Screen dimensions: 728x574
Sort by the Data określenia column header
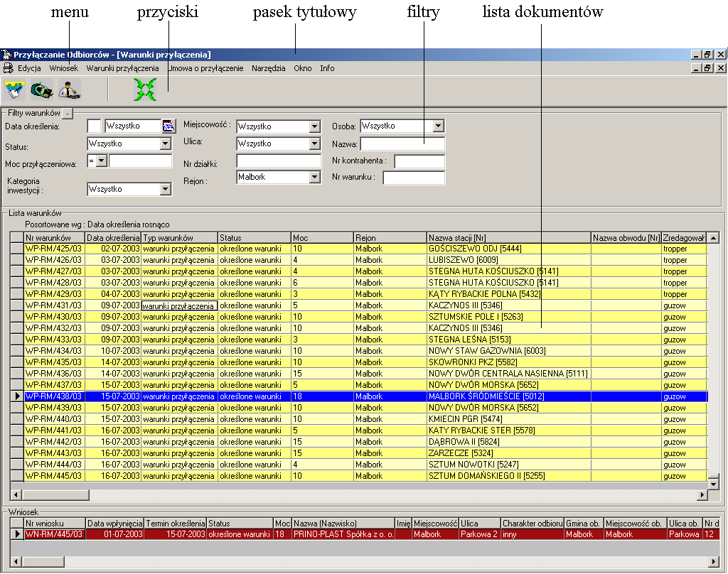[113, 237]
